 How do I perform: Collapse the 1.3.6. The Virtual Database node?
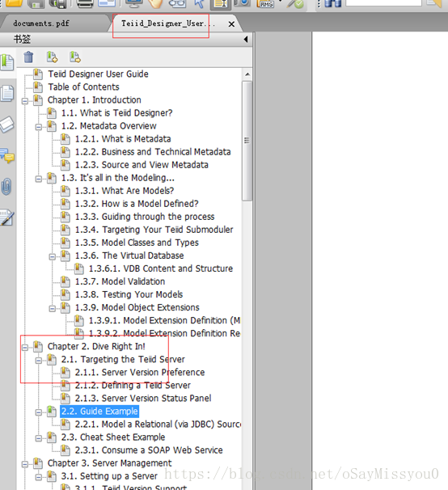(x=53, y=257)
